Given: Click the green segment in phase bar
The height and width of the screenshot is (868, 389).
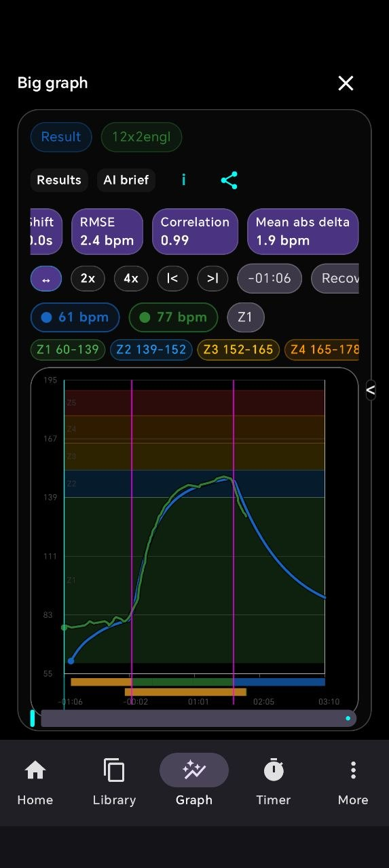Looking at the screenshot, I should (x=183, y=682).
